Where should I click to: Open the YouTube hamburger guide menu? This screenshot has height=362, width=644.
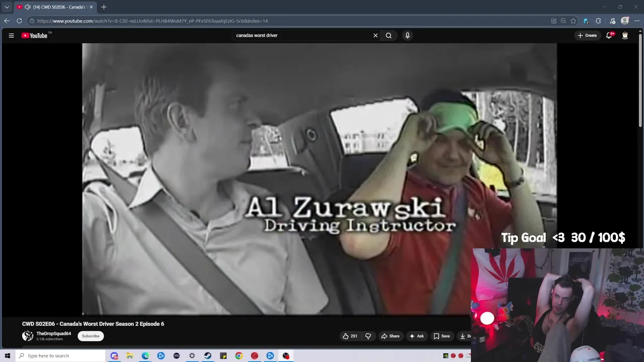click(11, 35)
